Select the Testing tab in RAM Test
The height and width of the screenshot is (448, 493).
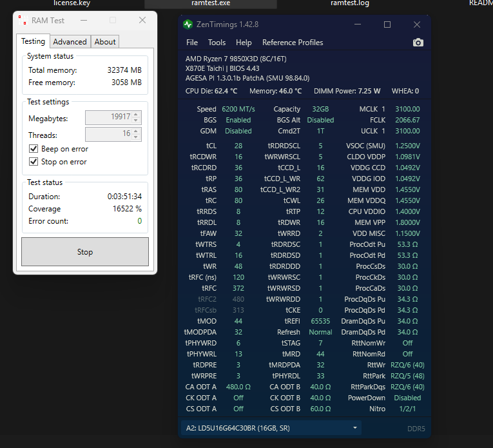point(33,41)
